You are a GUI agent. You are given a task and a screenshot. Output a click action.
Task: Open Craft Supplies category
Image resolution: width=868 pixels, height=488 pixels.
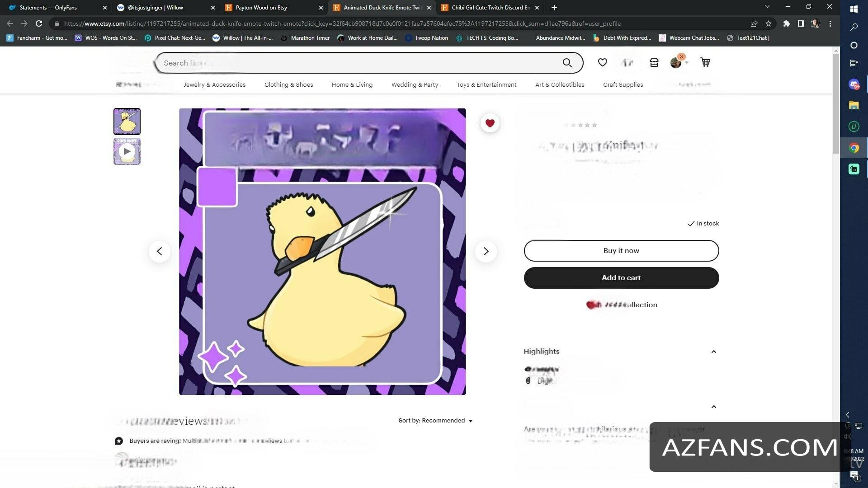pos(623,84)
